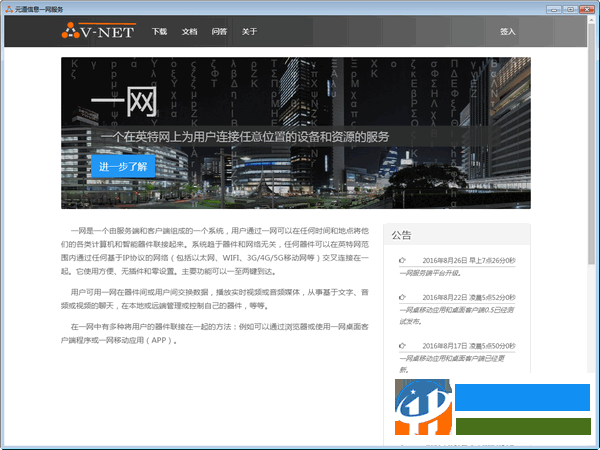Viewport: 600px width, 450px height.
Task: Close the 一网服务 window
Action: click(x=587, y=9)
